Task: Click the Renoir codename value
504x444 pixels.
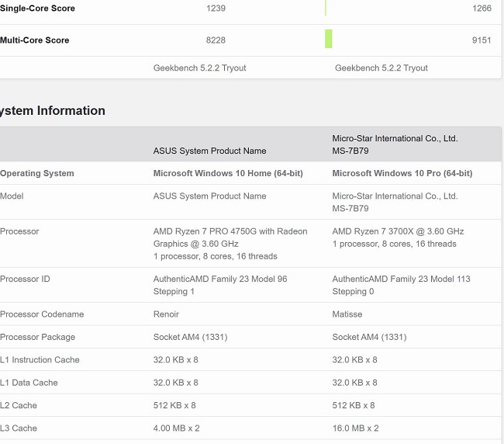Action: pos(166,314)
